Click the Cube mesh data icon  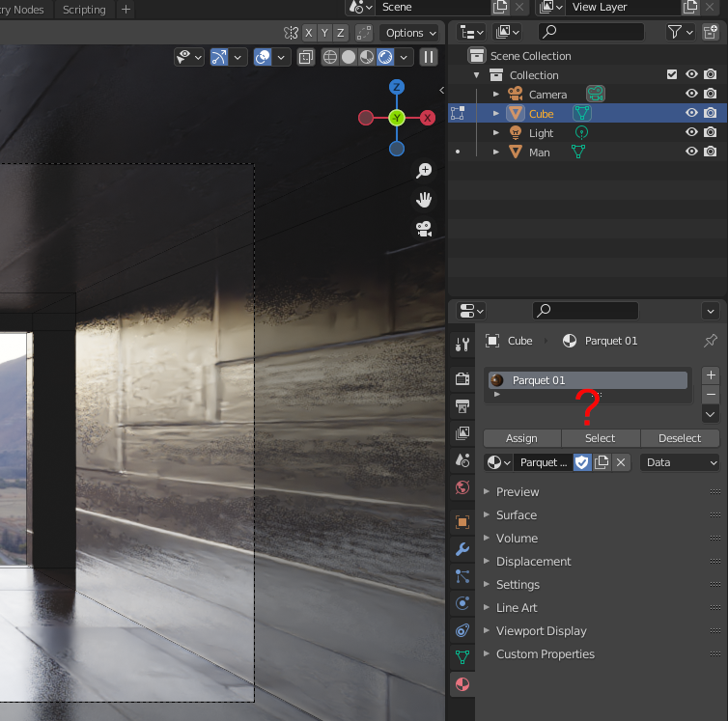pyautogui.click(x=582, y=113)
